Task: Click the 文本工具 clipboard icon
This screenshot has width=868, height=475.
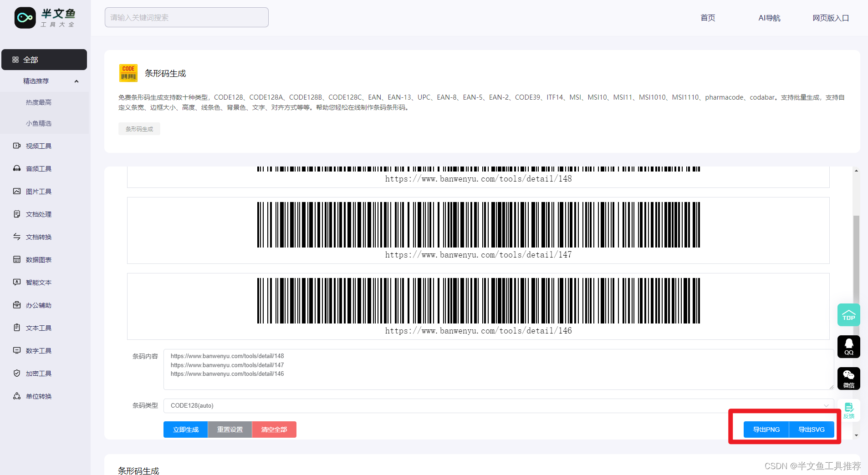Action: click(17, 328)
